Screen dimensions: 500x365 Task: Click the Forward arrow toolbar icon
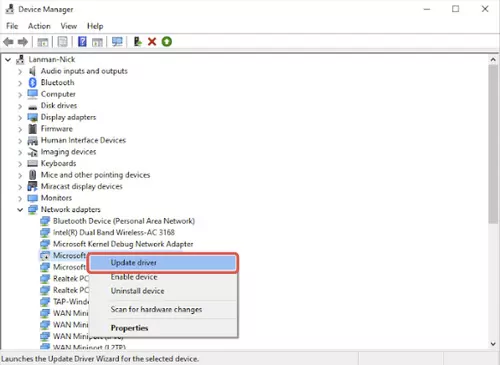(x=23, y=42)
